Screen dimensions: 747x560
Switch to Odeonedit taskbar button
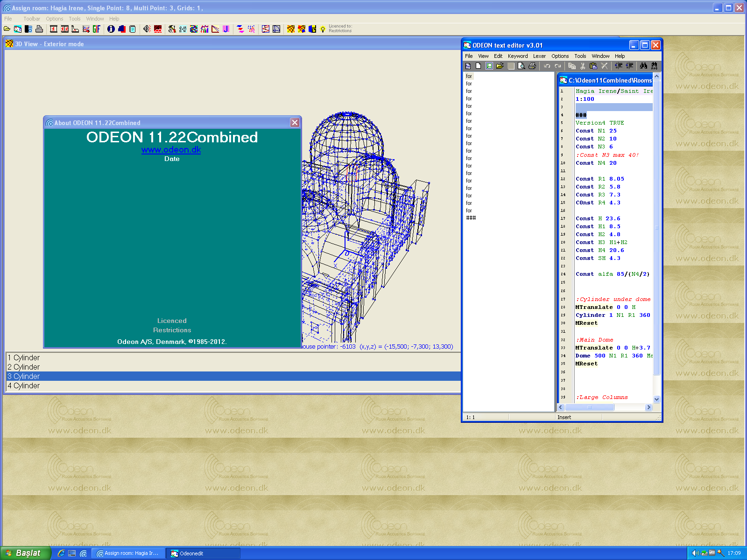(x=203, y=553)
